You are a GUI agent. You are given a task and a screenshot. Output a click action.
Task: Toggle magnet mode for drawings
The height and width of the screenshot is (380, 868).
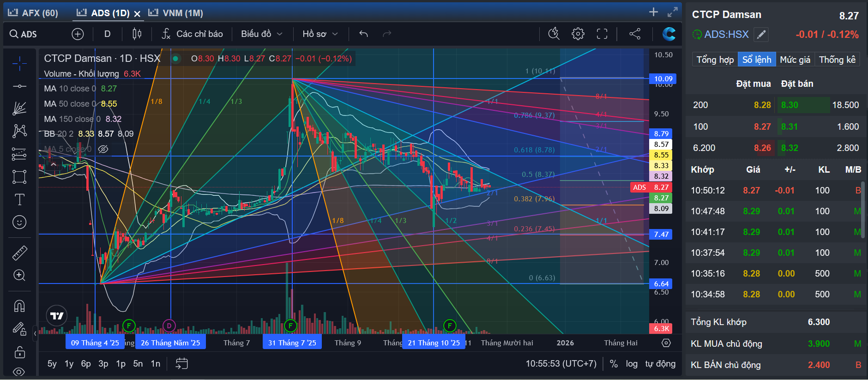click(x=19, y=306)
